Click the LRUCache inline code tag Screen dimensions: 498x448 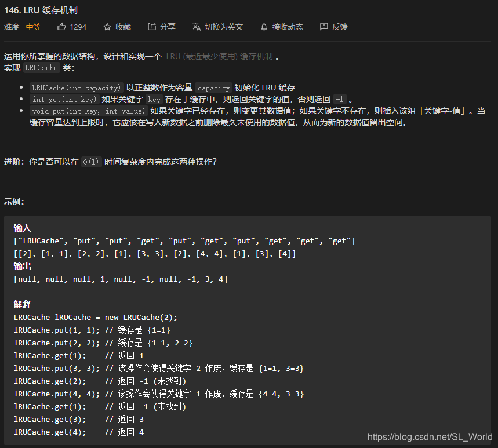[41, 68]
